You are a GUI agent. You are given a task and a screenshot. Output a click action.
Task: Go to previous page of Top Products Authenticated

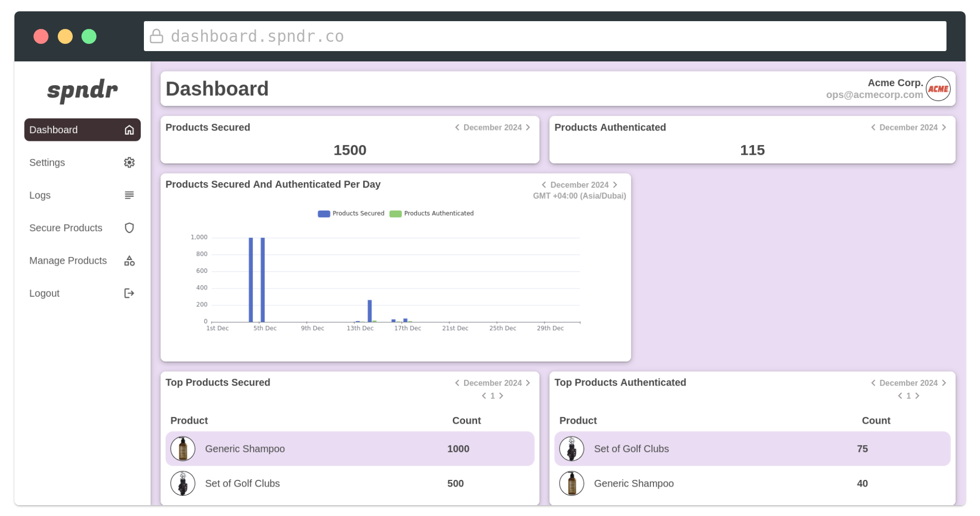click(x=900, y=396)
